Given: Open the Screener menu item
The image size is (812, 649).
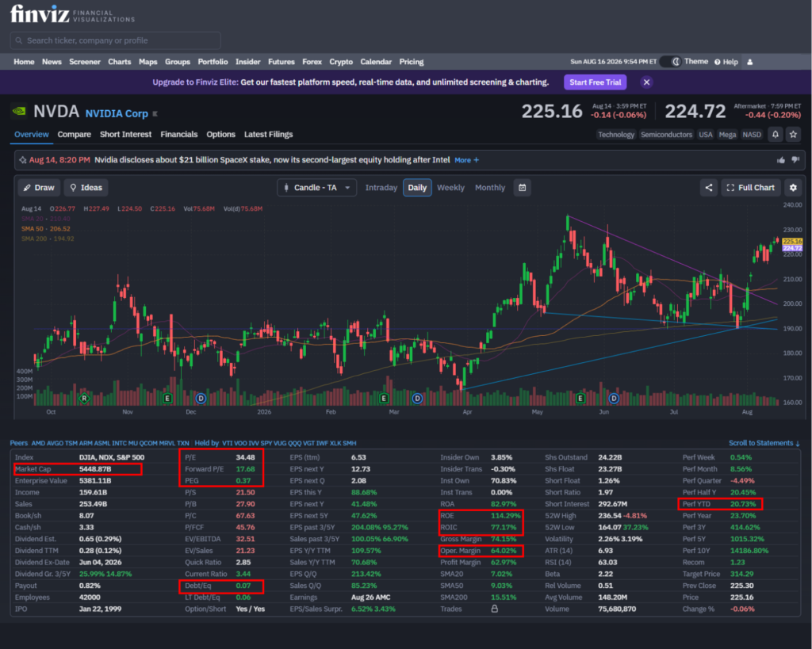Looking at the screenshot, I should tap(84, 62).
